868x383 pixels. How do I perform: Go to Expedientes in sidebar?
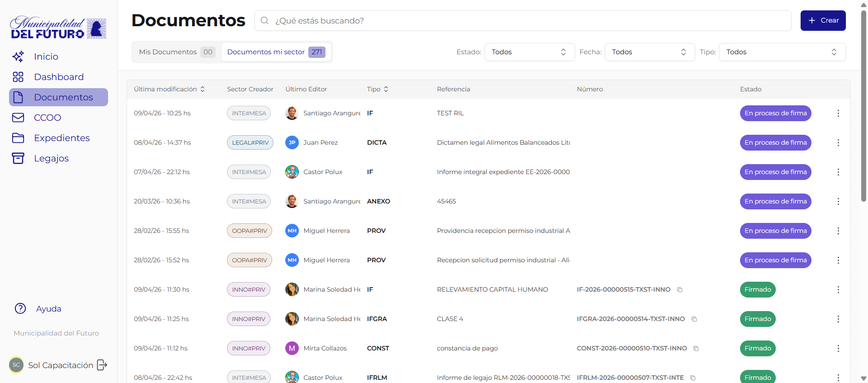click(x=61, y=138)
